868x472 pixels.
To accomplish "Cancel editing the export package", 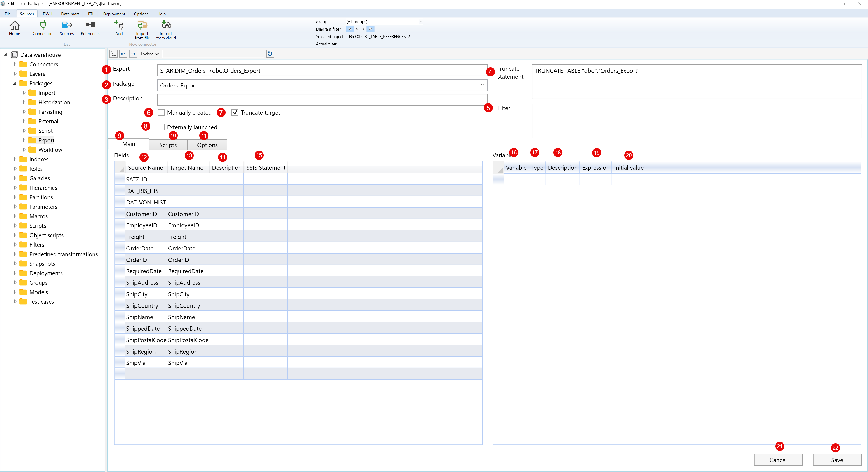I will (x=778, y=460).
